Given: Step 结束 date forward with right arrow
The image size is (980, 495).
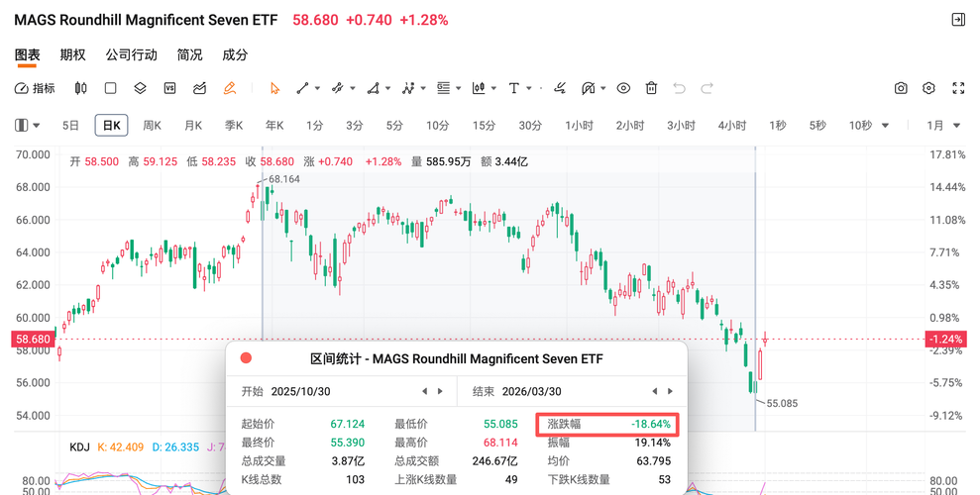Looking at the screenshot, I should (x=670, y=391).
